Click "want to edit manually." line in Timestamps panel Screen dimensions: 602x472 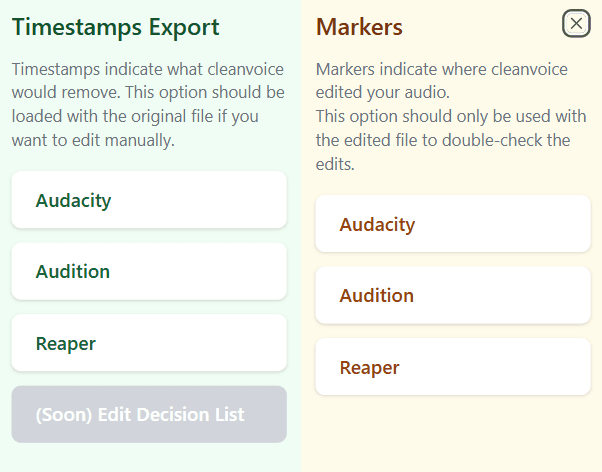point(94,141)
